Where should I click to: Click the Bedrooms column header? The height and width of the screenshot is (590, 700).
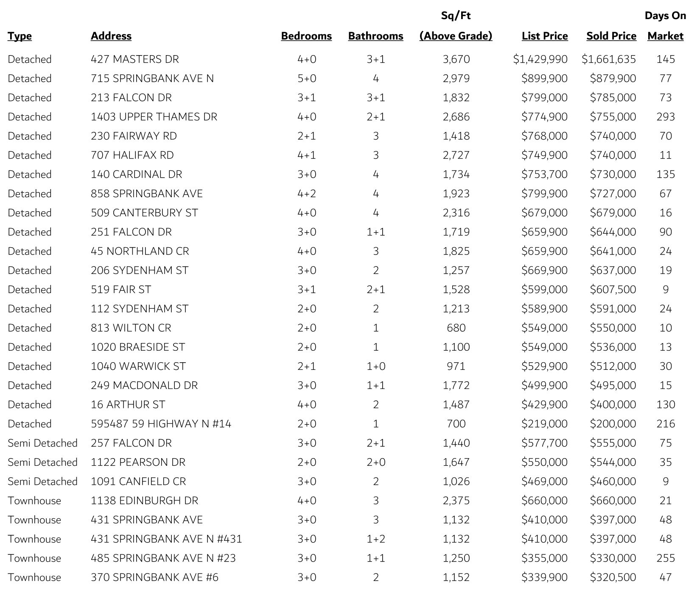[x=306, y=36]
